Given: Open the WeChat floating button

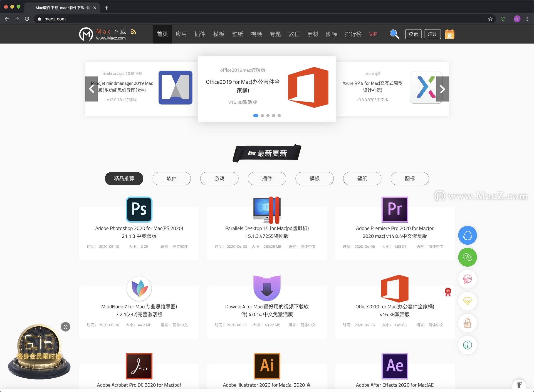Looking at the screenshot, I should [x=468, y=257].
